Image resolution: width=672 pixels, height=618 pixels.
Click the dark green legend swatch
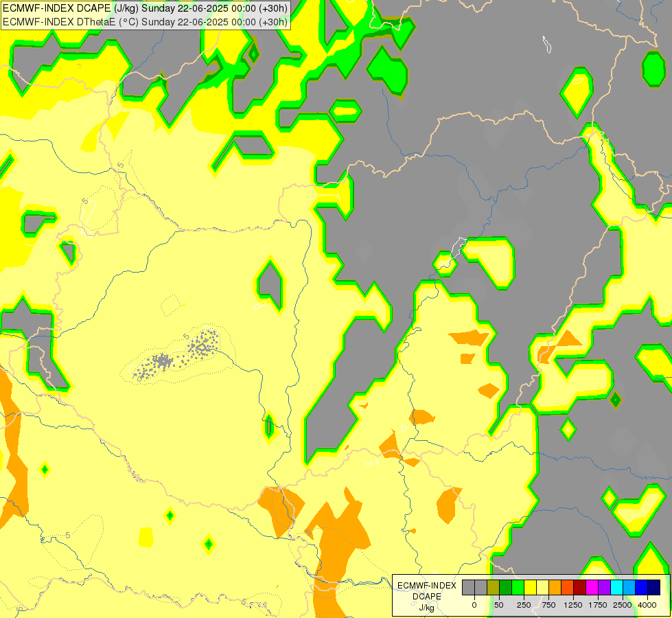point(505,587)
